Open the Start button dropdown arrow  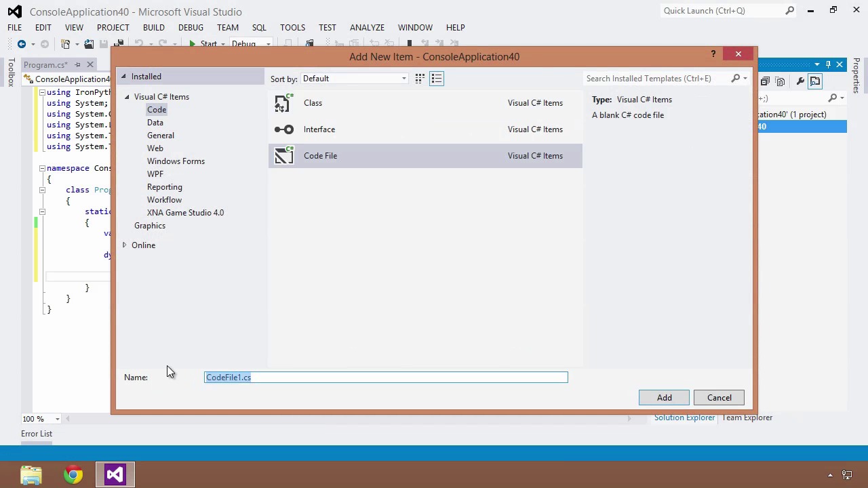222,44
